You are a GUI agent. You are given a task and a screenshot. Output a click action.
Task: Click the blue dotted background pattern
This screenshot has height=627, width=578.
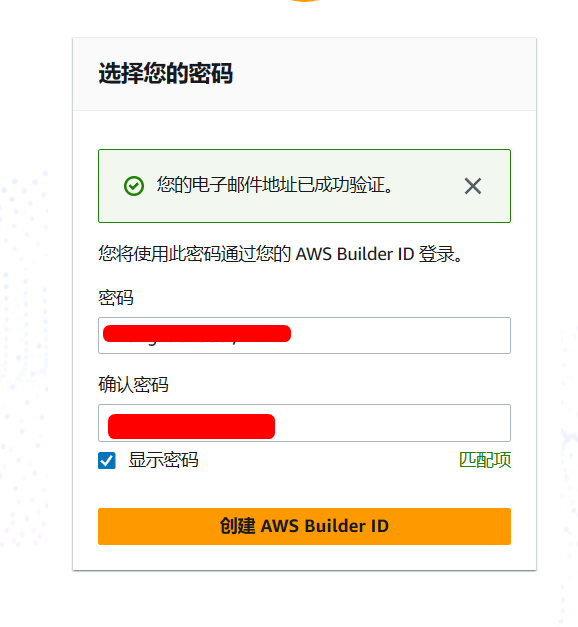(24, 320)
